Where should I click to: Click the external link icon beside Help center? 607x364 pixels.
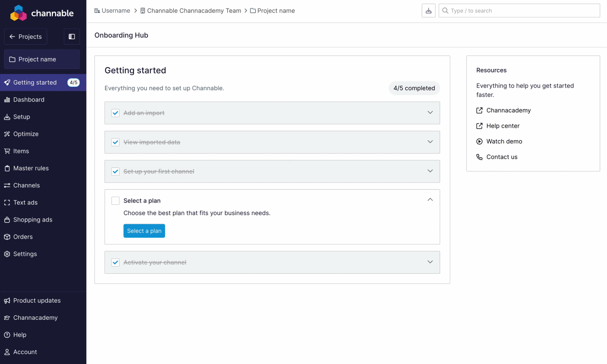pyautogui.click(x=479, y=126)
